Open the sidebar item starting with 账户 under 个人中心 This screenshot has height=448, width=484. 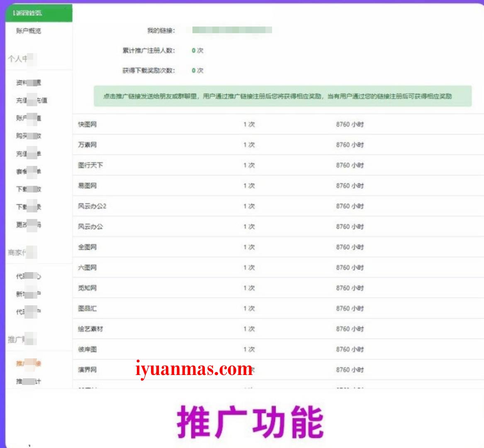tap(28, 118)
